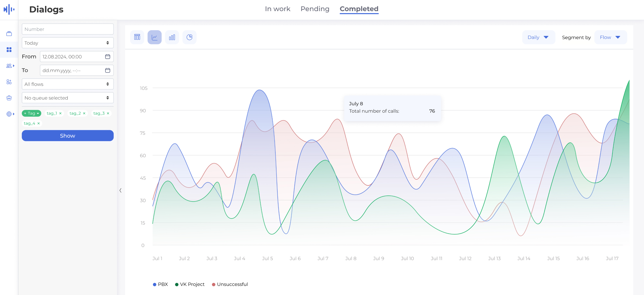Switch to bar chart view
Screen dimensions: 644x295
172,37
